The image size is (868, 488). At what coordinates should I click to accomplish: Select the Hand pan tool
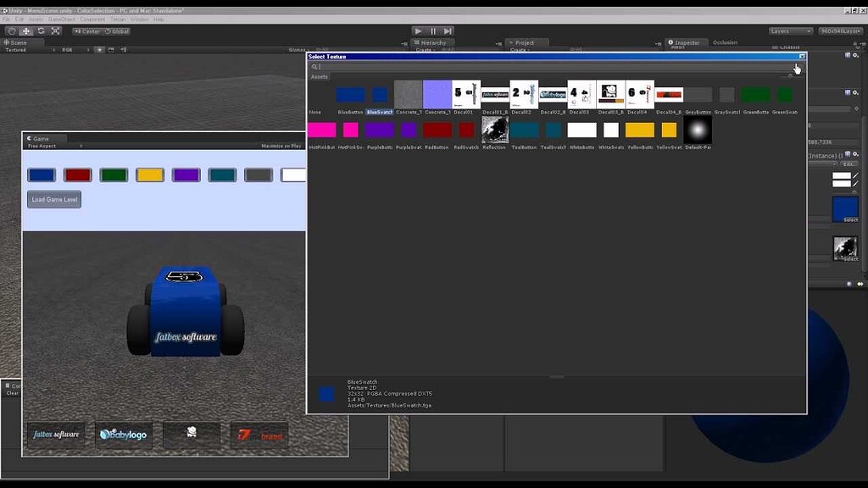click(x=11, y=30)
